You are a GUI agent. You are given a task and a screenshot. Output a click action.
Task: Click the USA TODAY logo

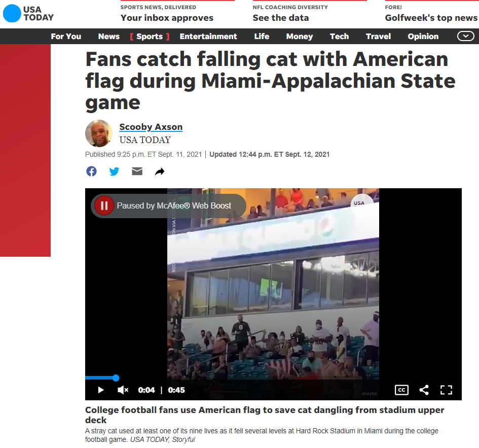coord(28,14)
